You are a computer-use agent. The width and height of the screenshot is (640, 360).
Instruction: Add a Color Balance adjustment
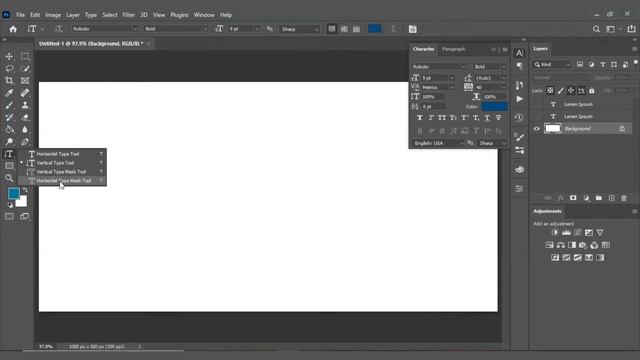coord(561,245)
